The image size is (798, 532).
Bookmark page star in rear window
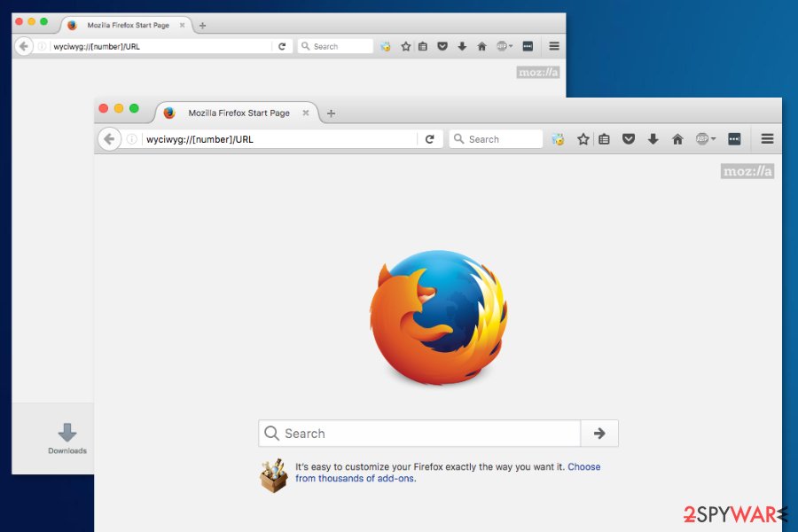(x=405, y=46)
